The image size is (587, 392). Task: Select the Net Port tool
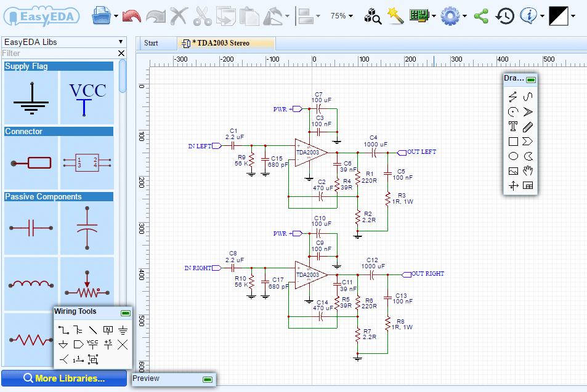(x=78, y=345)
